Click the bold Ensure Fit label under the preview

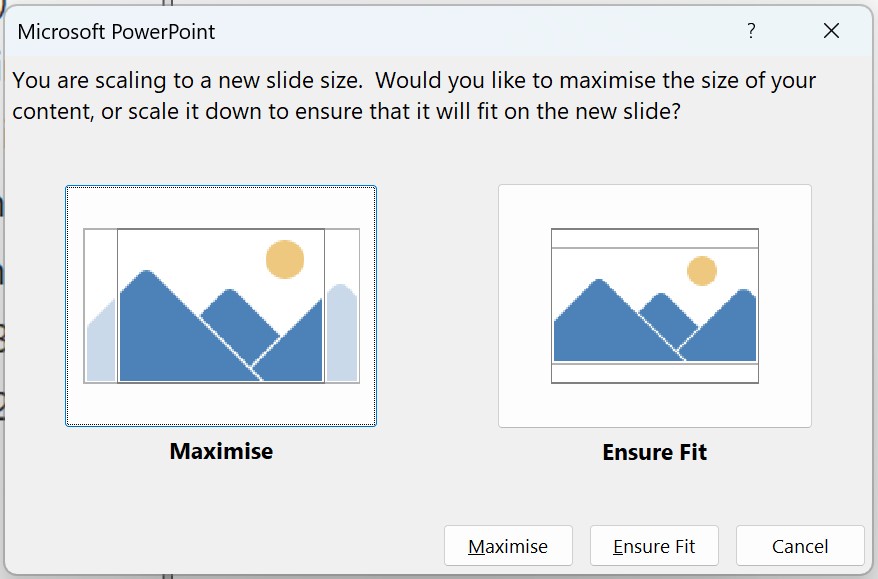[655, 452]
